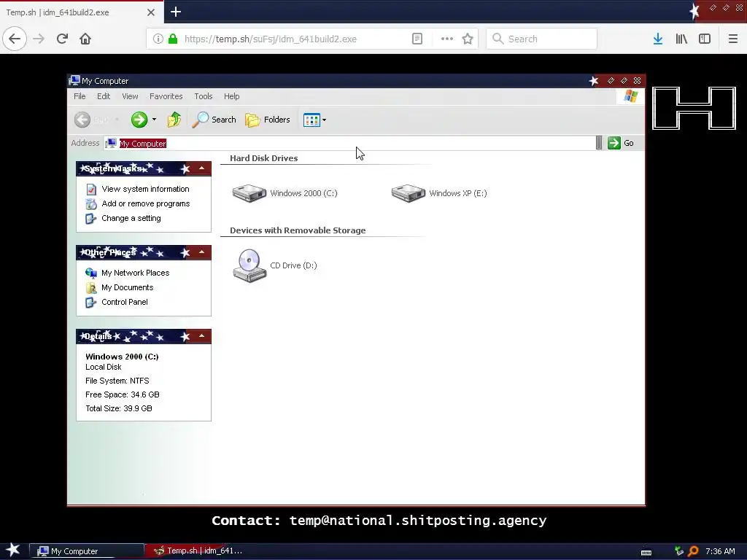Open the View menu
This screenshot has width=747, height=560.
(x=130, y=96)
